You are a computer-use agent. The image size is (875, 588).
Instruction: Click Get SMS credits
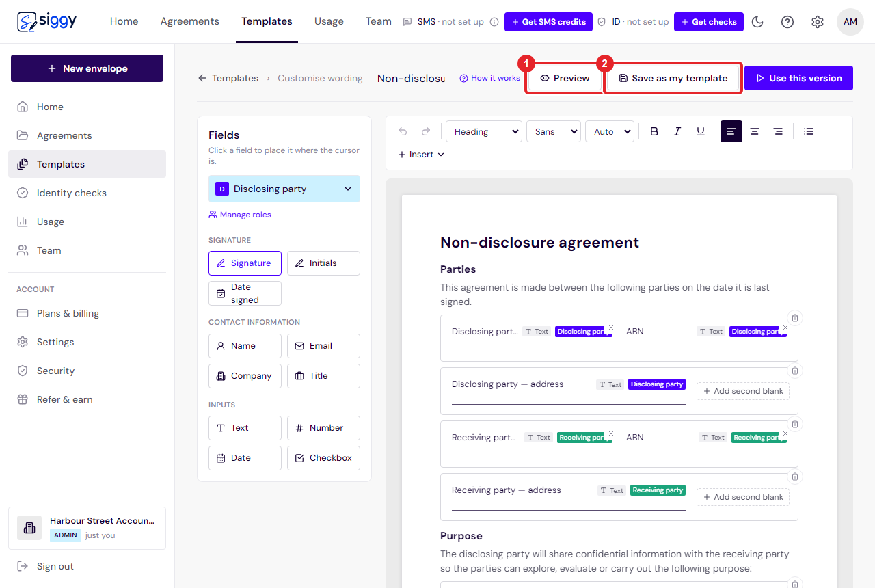tap(548, 22)
